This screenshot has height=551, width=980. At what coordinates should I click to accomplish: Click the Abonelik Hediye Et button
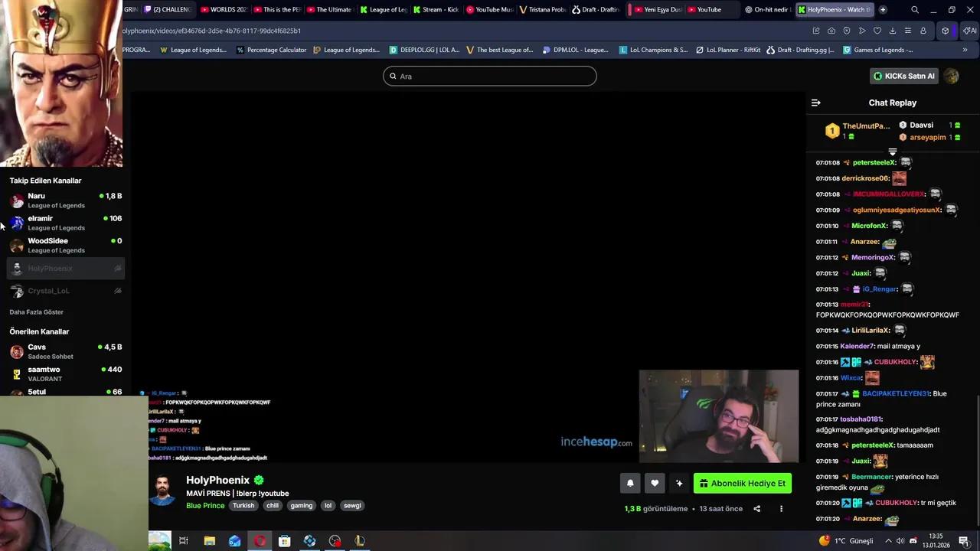point(741,483)
